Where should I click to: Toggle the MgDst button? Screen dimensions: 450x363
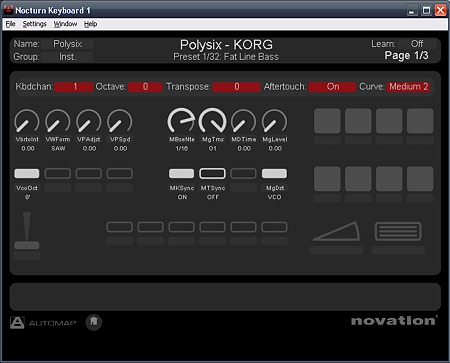(274, 173)
